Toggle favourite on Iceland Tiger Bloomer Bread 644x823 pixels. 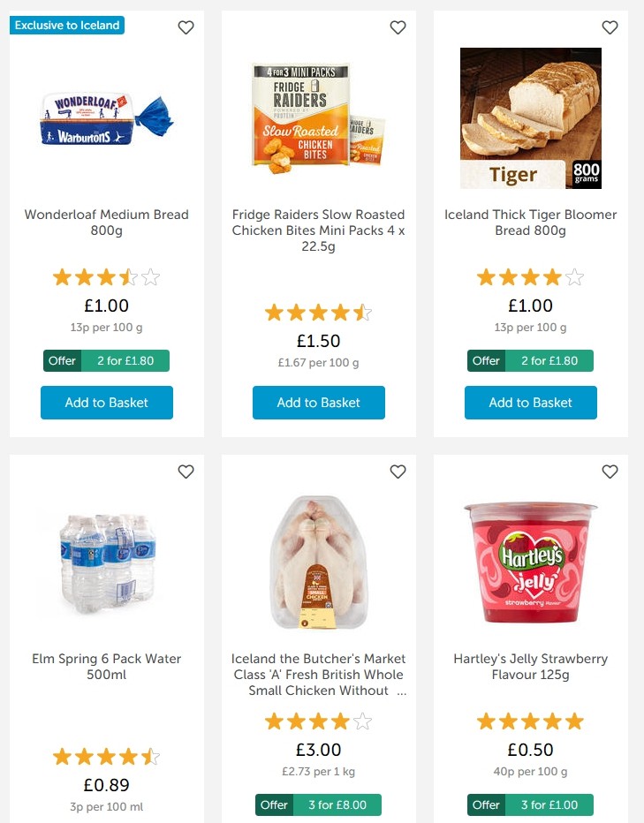pos(610,27)
